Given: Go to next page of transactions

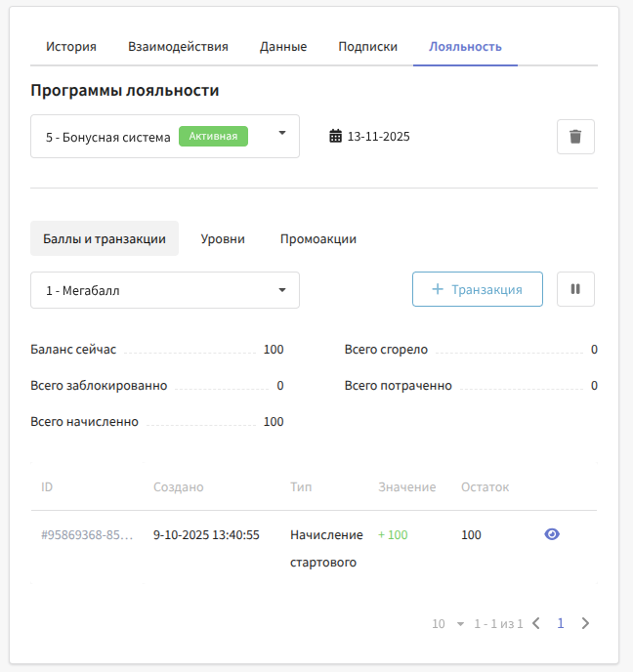Looking at the screenshot, I should (585, 623).
